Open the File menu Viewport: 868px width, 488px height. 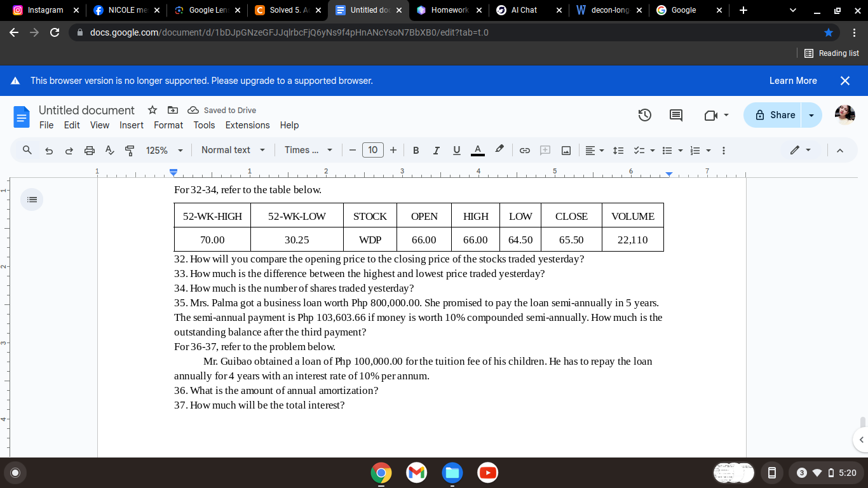point(46,125)
